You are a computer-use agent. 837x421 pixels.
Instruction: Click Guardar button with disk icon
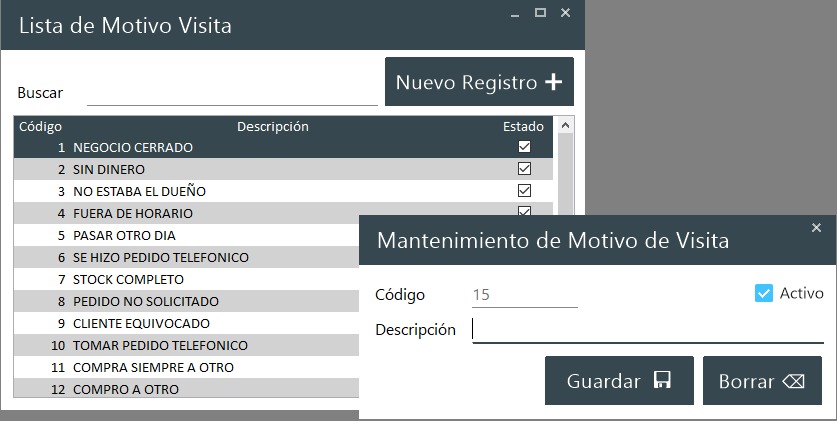pos(618,381)
